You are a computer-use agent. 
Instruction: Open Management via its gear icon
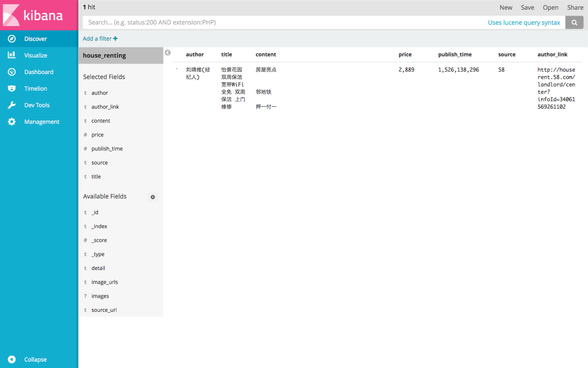click(x=12, y=121)
